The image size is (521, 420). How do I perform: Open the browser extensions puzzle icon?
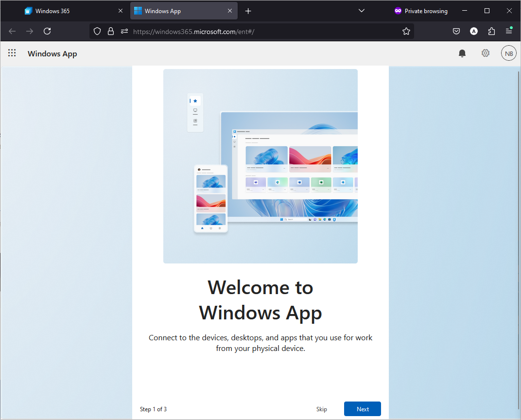pyautogui.click(x=491, y=31)
